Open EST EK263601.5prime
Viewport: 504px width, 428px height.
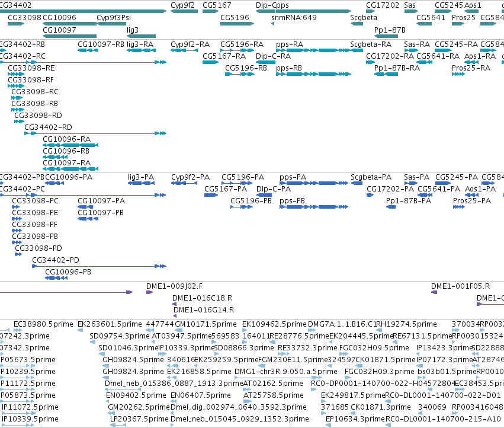pos(110,324)
